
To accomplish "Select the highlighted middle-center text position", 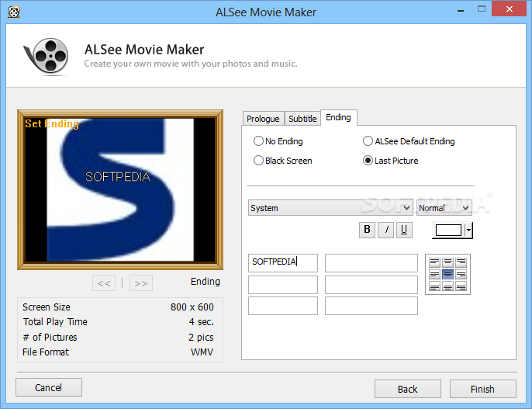I will coord(448,274).
